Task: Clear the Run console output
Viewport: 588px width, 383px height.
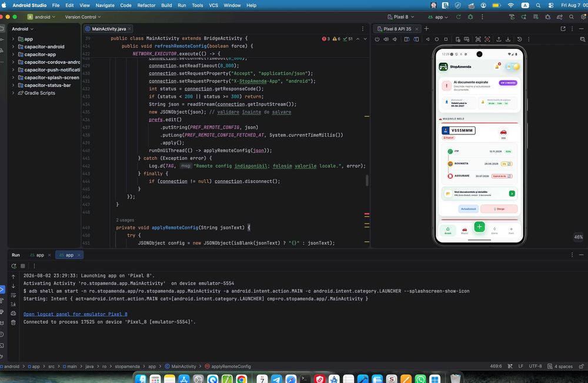Action: click(13, 322)
